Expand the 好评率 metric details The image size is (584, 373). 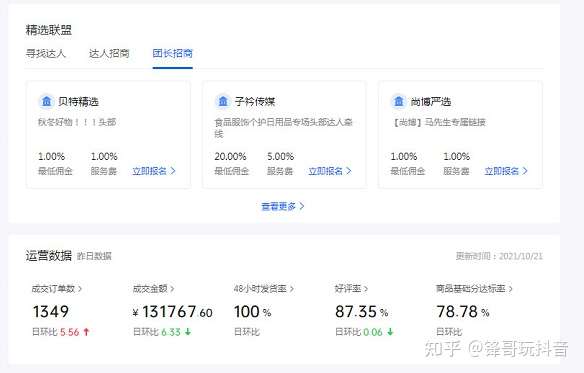(351, 289)
